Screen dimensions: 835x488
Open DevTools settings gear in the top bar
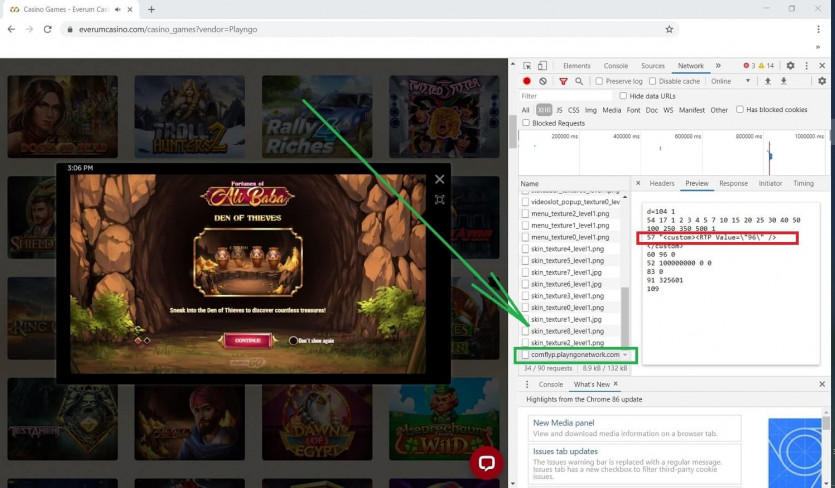tap(790, 66)
